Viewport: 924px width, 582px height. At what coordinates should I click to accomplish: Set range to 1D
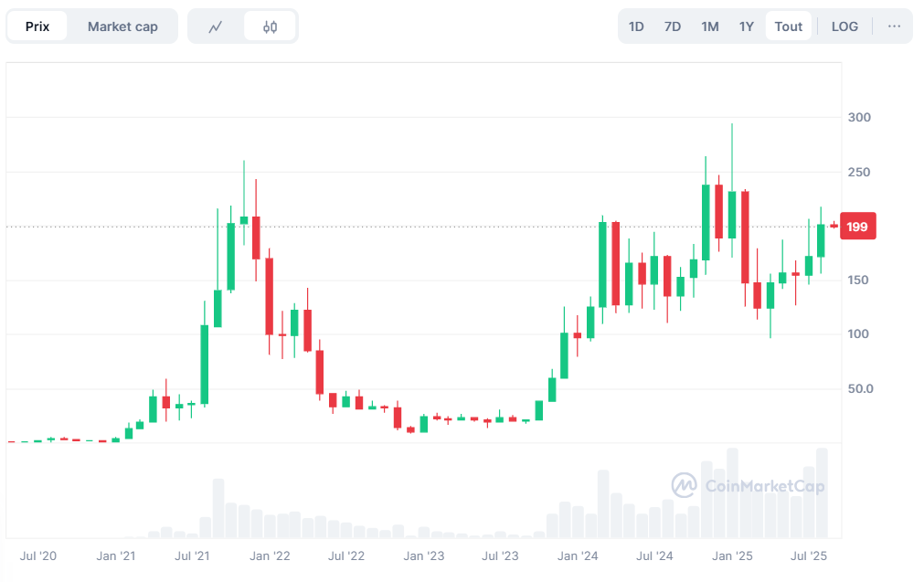(636, 26)
